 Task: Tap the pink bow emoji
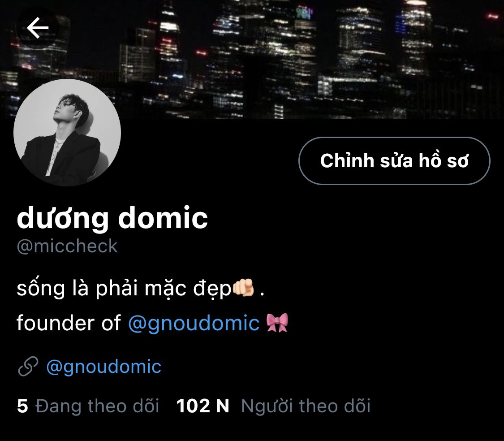(x=277, y=323)
